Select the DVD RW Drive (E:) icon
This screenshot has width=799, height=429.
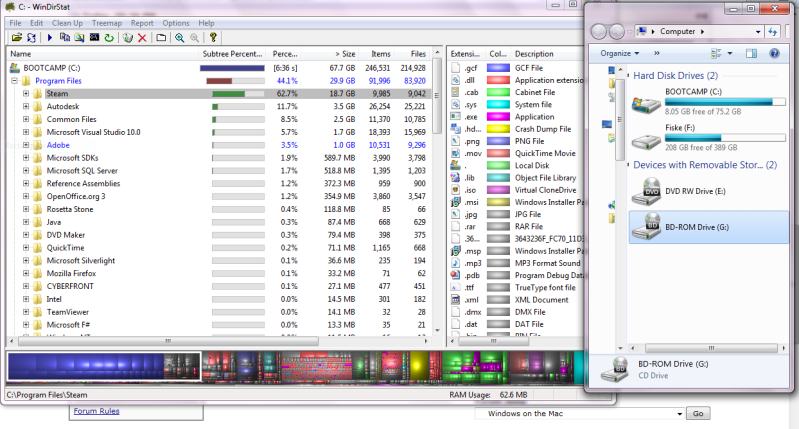646,191
